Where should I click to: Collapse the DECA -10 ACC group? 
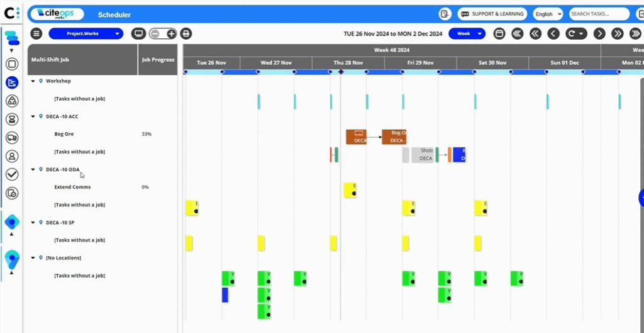(33, 116)
